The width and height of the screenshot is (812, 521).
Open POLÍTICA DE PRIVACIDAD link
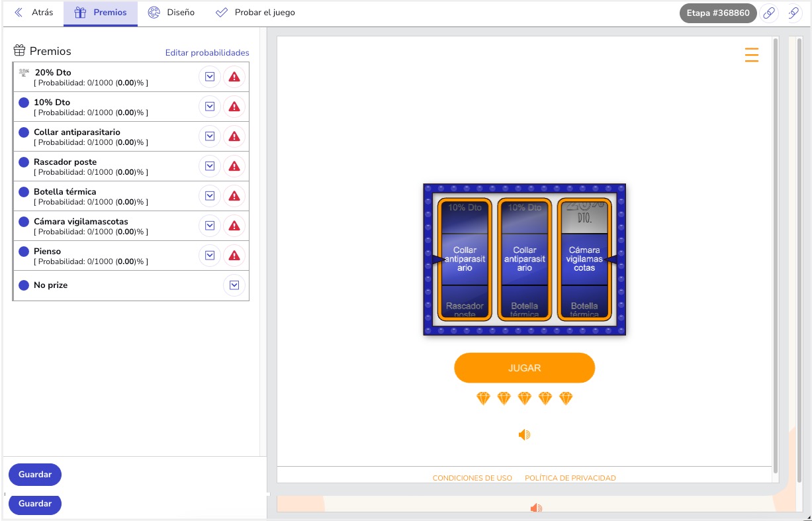click(570, 478)
